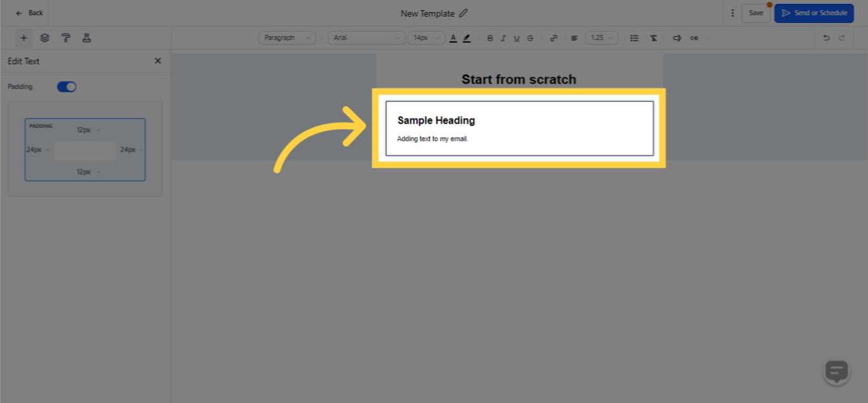Screen dimensions: 868x403
Task: Open the Arial font family dropdown
Action: (367, 38)
